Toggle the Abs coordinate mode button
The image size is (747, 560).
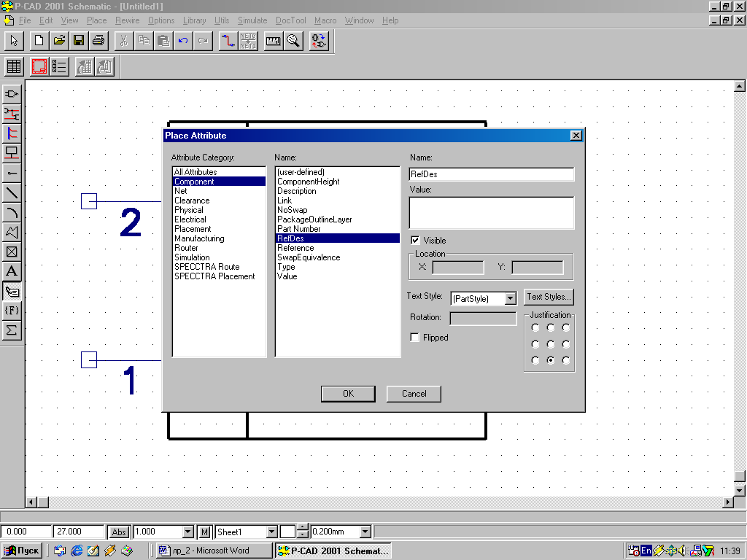point(119,532)
